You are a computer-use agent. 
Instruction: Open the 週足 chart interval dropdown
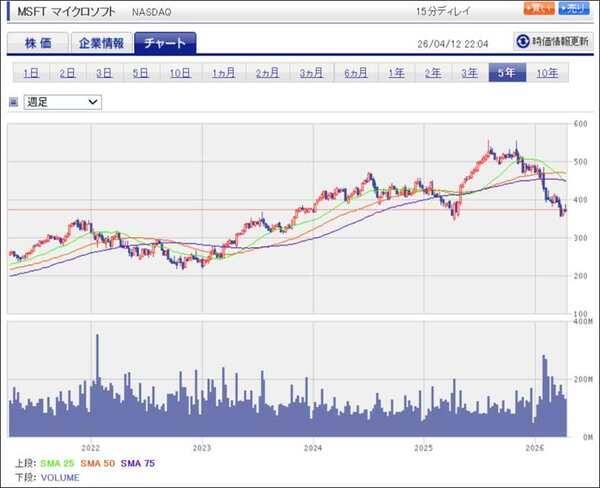point(63,101)
